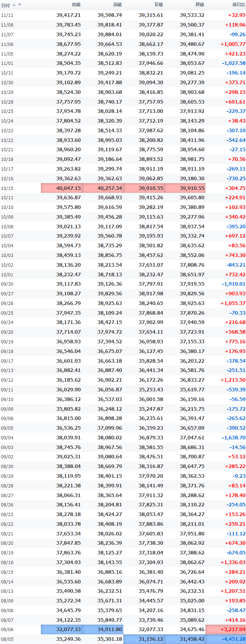Sort dates ascending with the up arrow
Viewport: 246px width, 644px height.
[x=14, y=5]
